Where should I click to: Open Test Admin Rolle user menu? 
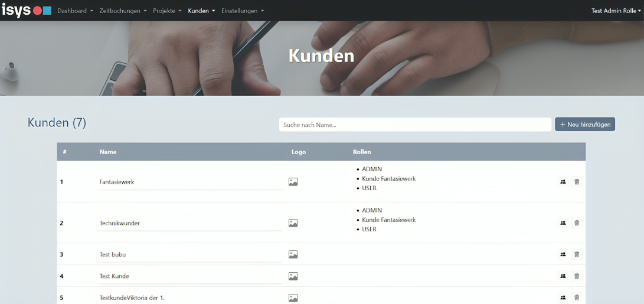point(616,11)
